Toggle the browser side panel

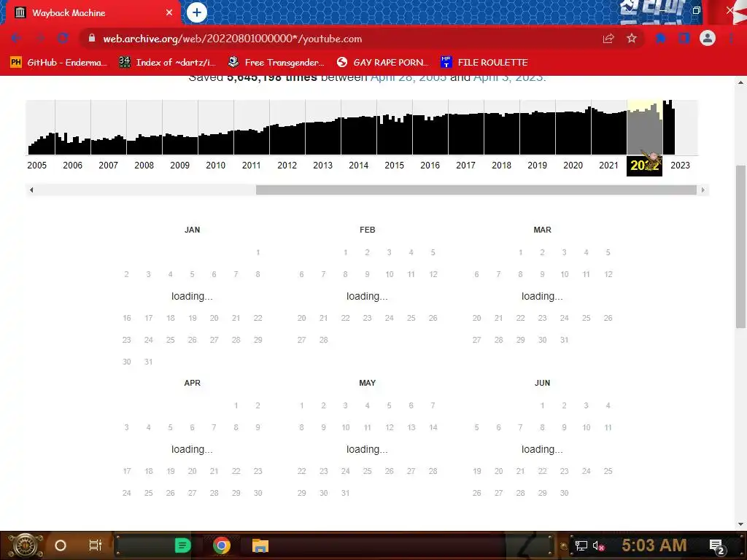(684, 39)
